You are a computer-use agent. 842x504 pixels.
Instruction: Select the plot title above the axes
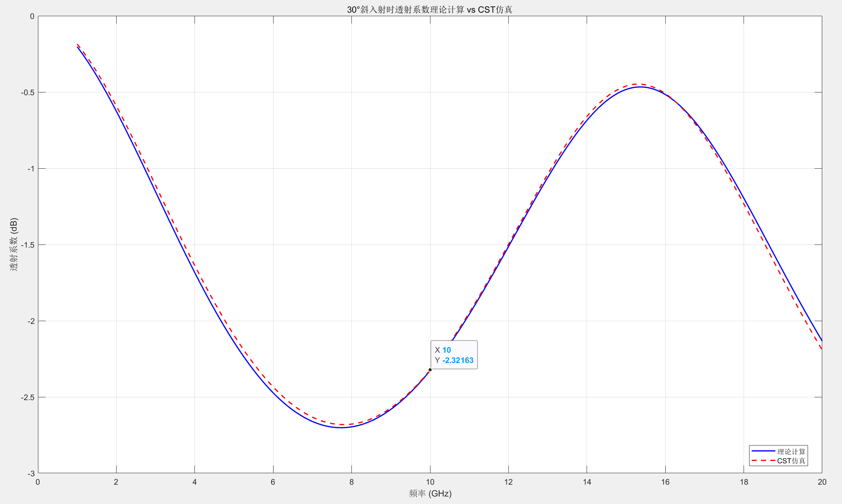point(429,9)
